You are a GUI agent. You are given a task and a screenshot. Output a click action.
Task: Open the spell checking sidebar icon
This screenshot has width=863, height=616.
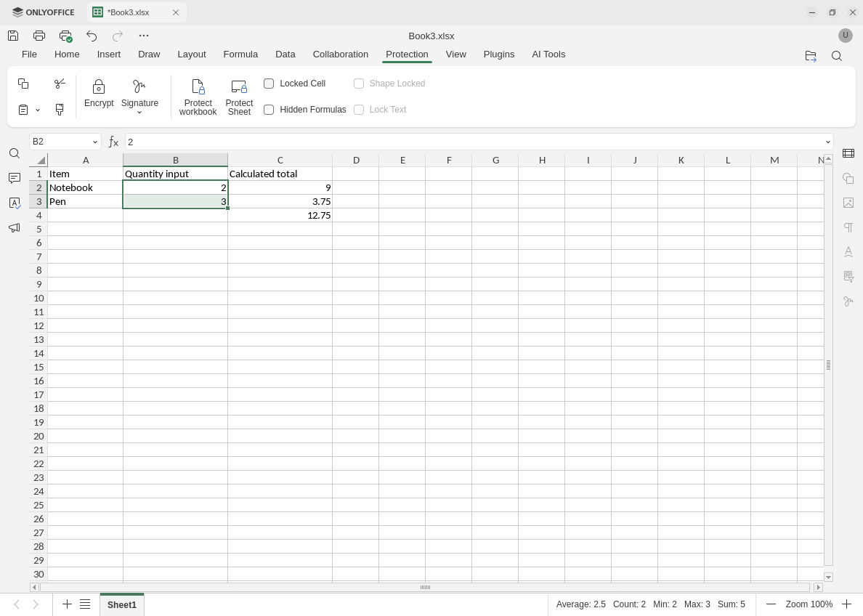click(x=15, y=203)
